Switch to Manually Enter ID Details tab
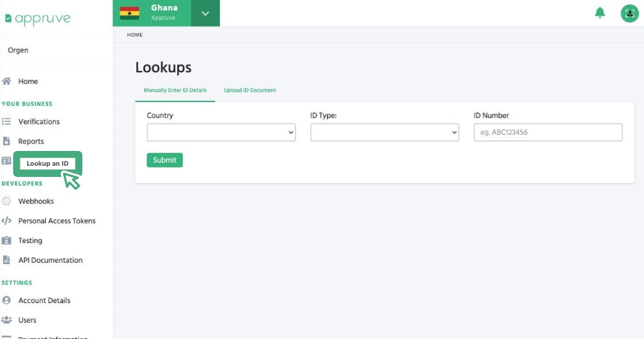The width and height of the screenshot is (644, 339). [175, 90]
